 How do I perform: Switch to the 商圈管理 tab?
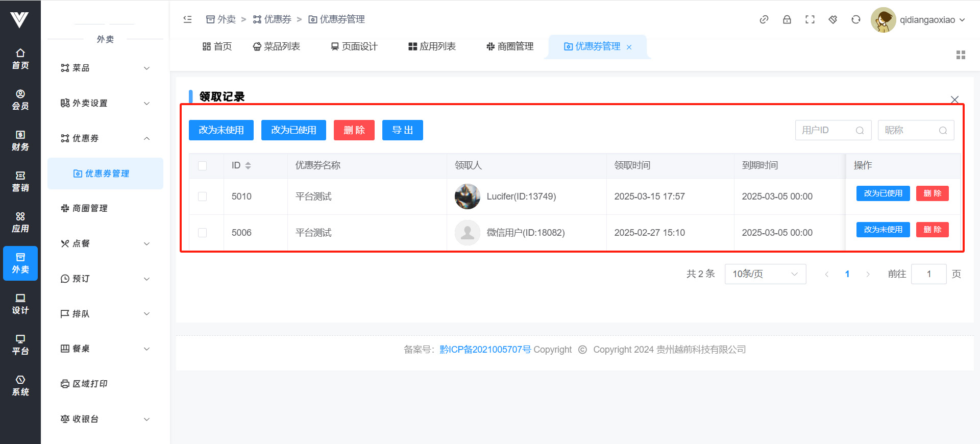510,46
